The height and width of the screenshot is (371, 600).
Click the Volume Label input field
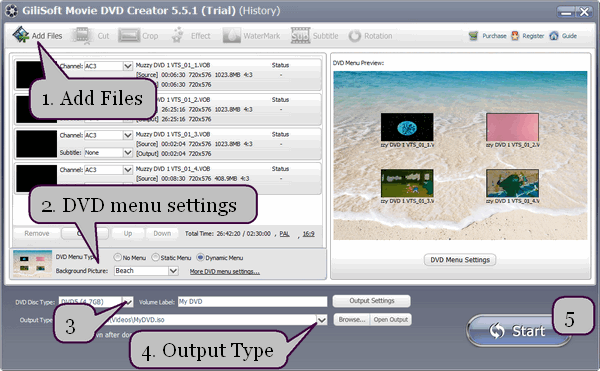click(x=252, y=301)
